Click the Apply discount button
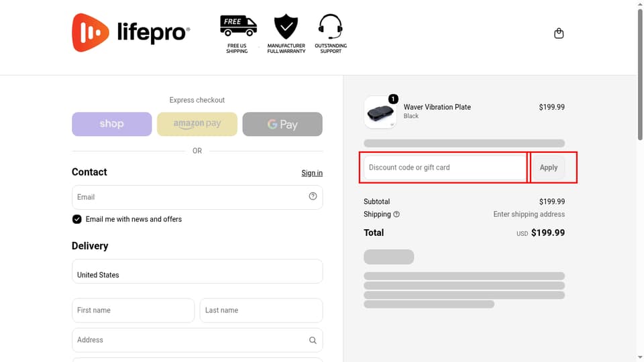644x362 pixels. pyautogui.click(x=548, y=168)
